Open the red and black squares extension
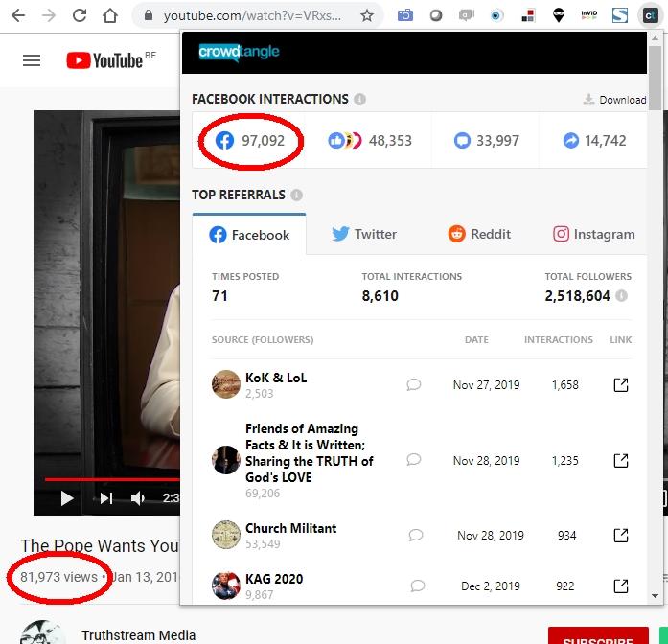The height and width of the screenshot is (644, 668). pyautogui.click(x=528, y=15)
